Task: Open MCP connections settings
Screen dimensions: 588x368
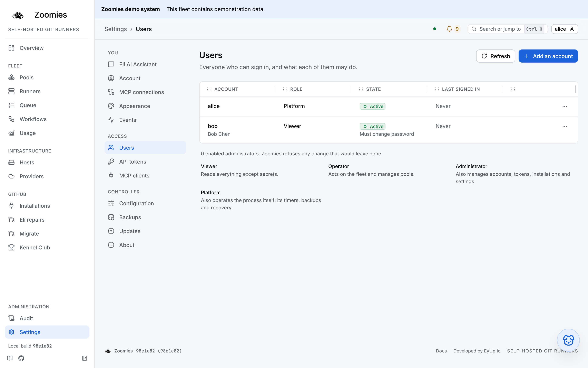Action: click(145, 92)
